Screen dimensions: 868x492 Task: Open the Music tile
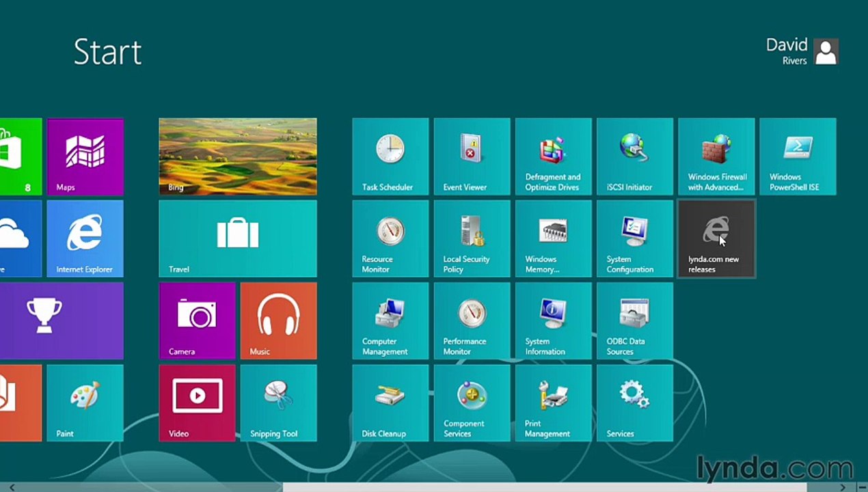tap(279, 320)
